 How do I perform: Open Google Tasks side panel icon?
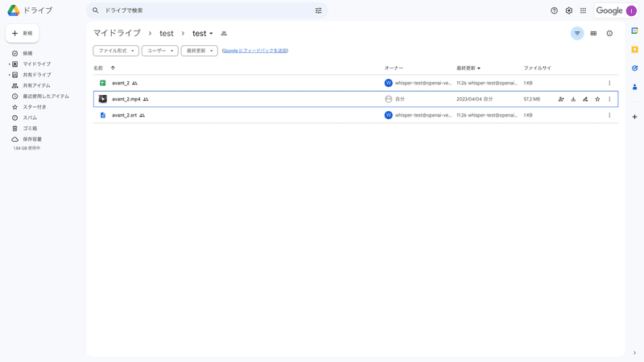coord(634,68)
